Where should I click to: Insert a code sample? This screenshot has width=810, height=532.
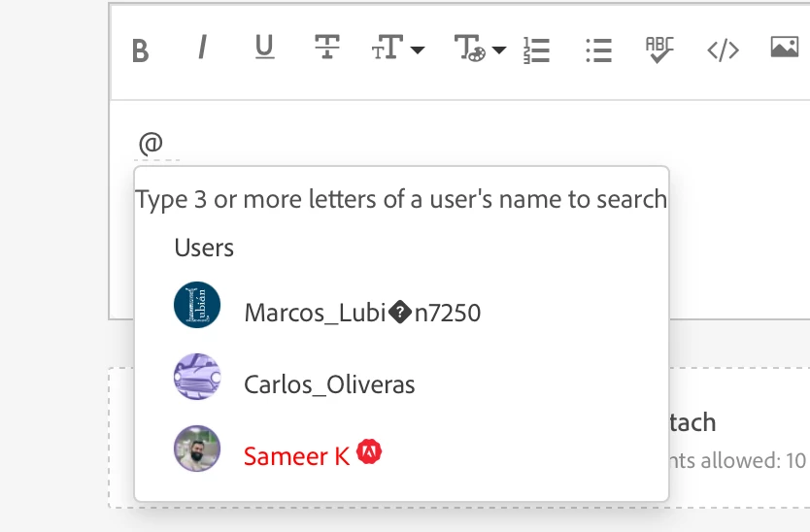(723, 50)
